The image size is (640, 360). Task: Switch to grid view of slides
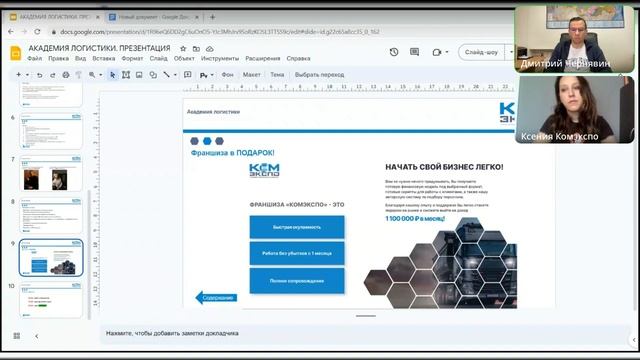coord(17,336)
